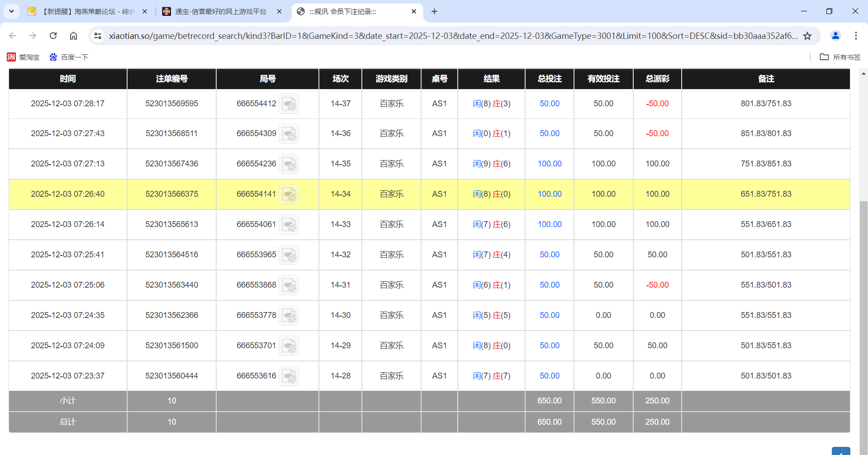Click video icon beside round 666553965

tap(289, 255)
